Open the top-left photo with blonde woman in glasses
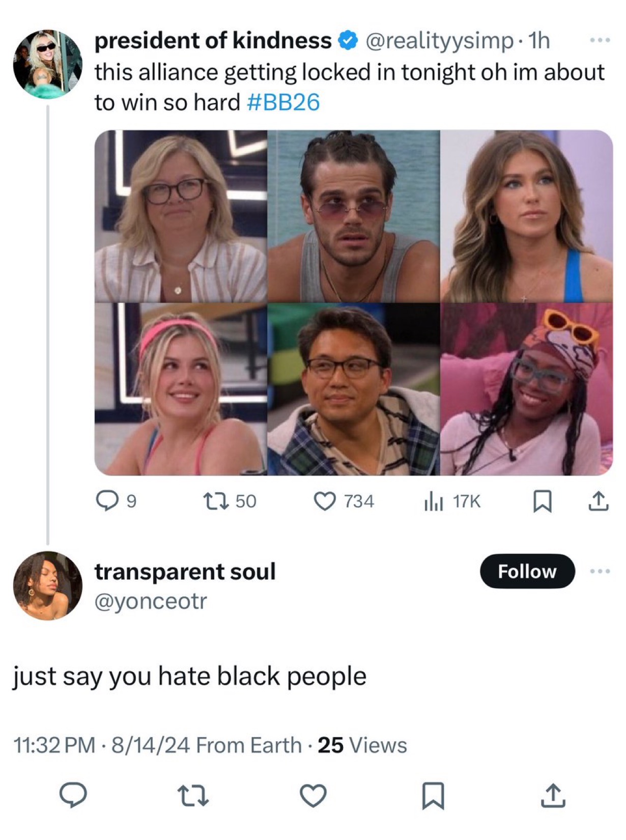The height and width of the screenshot is (840, 626). (181, 216)
